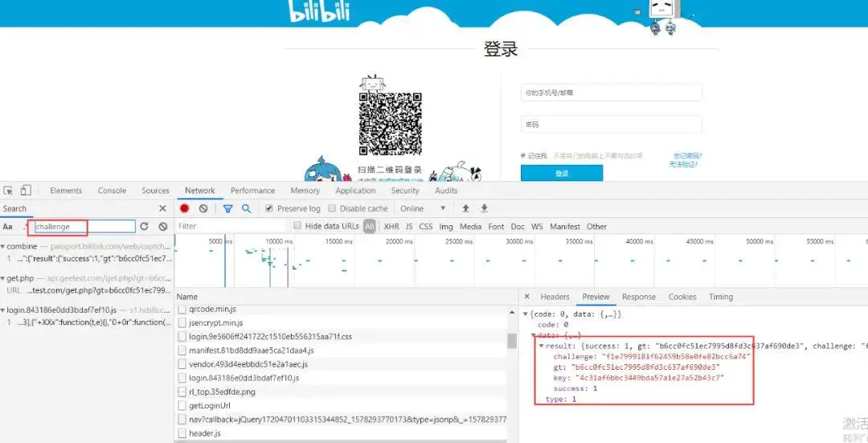
Task: Switch to the Elements tab
Action: pos(66,191)
